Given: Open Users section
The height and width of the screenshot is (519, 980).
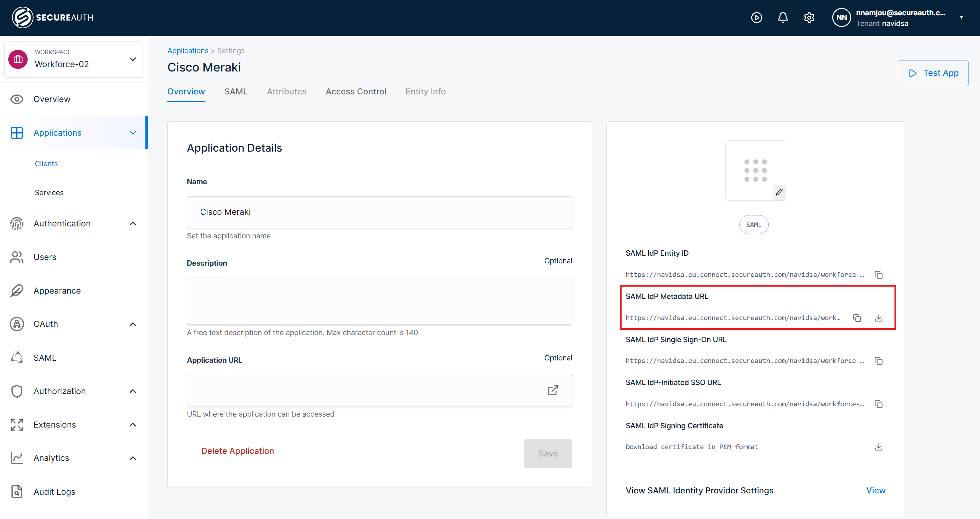Looking at the screenshot, I should (x=45, y=257).
